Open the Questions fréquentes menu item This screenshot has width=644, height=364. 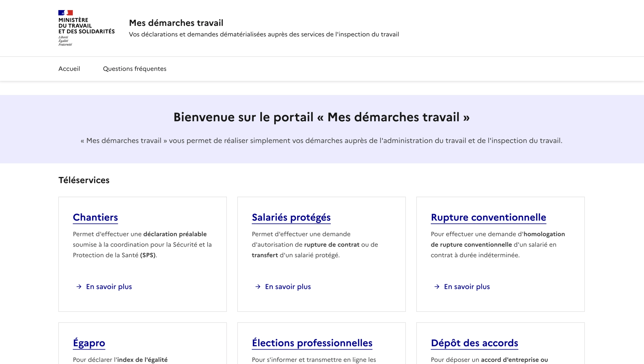point(135,69)
